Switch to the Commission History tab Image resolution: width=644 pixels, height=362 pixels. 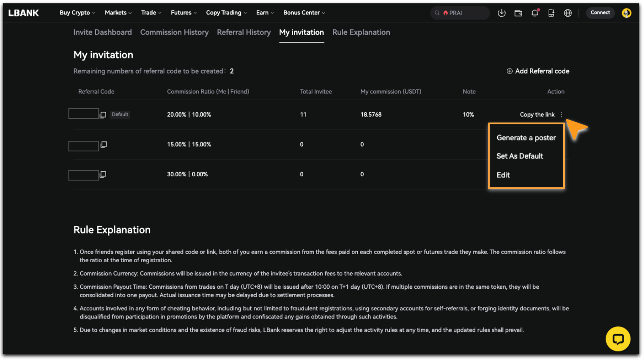174,33
